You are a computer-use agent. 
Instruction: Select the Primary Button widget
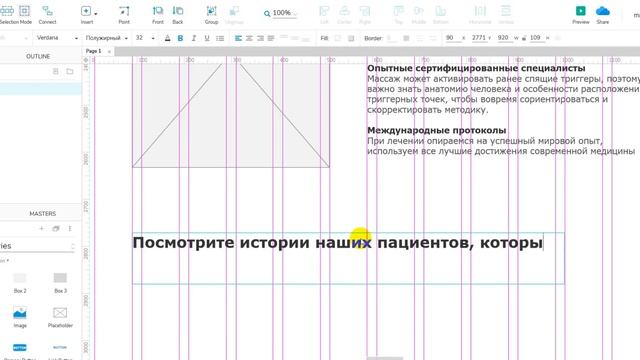click(20, 351)
